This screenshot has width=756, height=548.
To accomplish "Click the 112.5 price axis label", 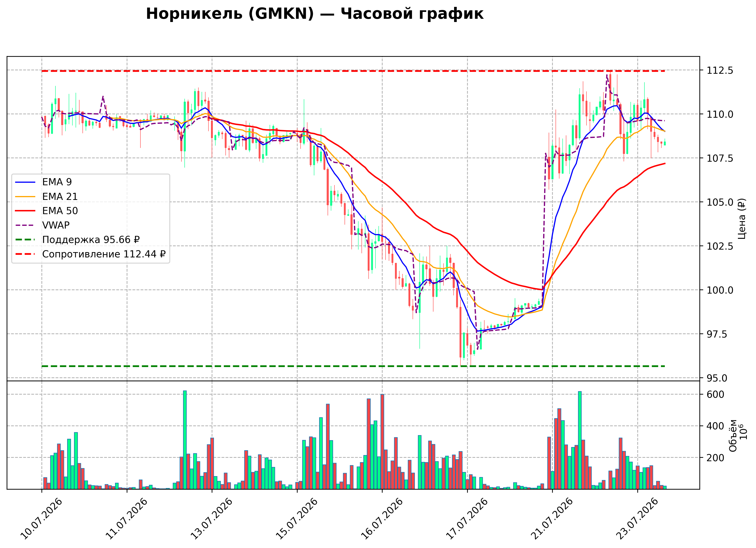I will click(720, 70).
